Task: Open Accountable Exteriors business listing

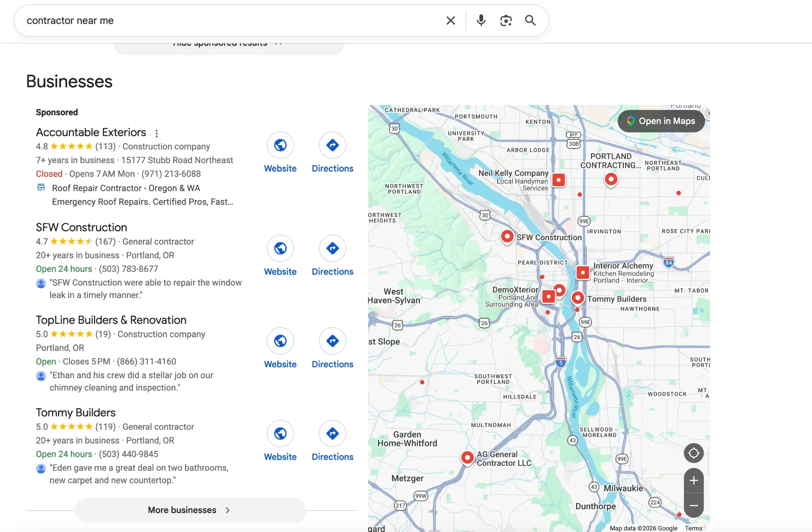Action: tap(91, 132)
